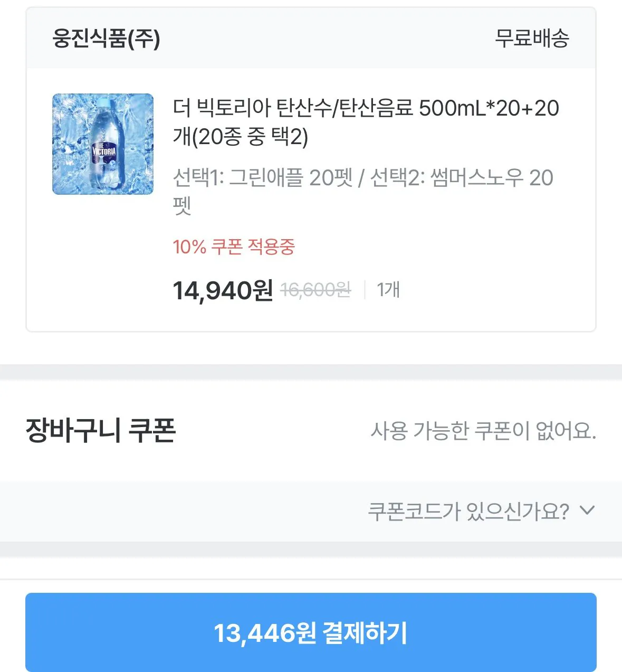Tap the 사용 가능한 쿠폰이 없어요 message
Viewport: 622px width, 672px height.
click(x=483, y=431)
